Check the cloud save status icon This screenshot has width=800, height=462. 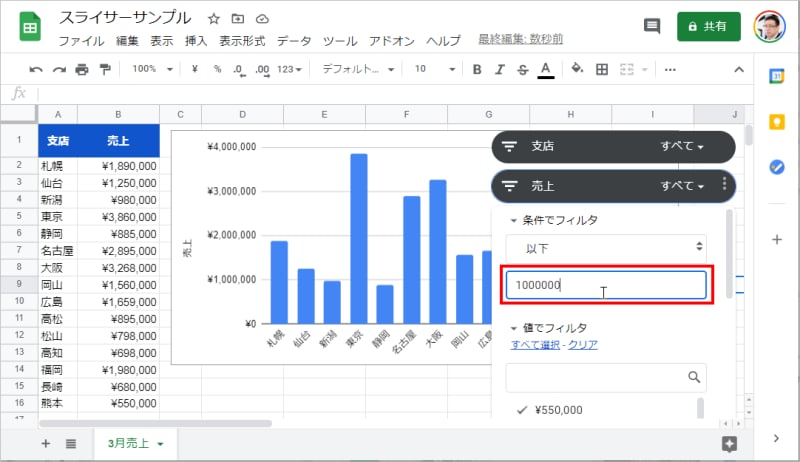tap(262, 19)
